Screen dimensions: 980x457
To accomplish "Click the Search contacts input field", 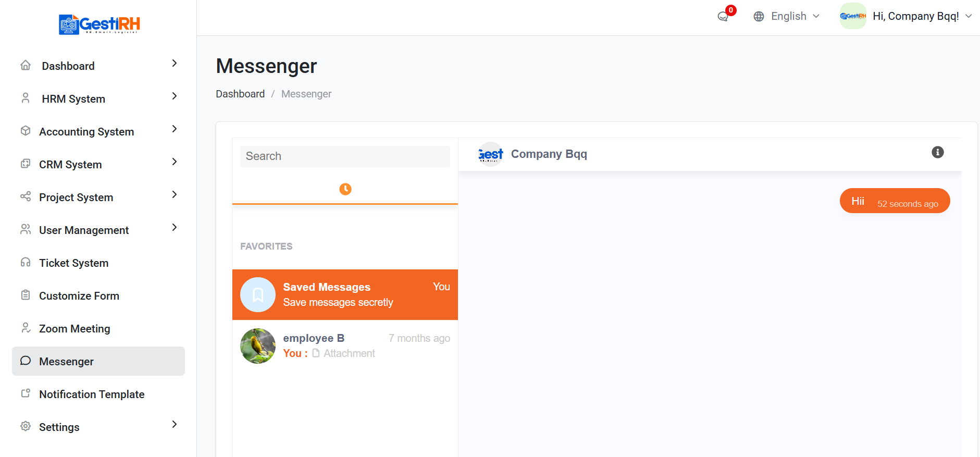I will (345, 156).
